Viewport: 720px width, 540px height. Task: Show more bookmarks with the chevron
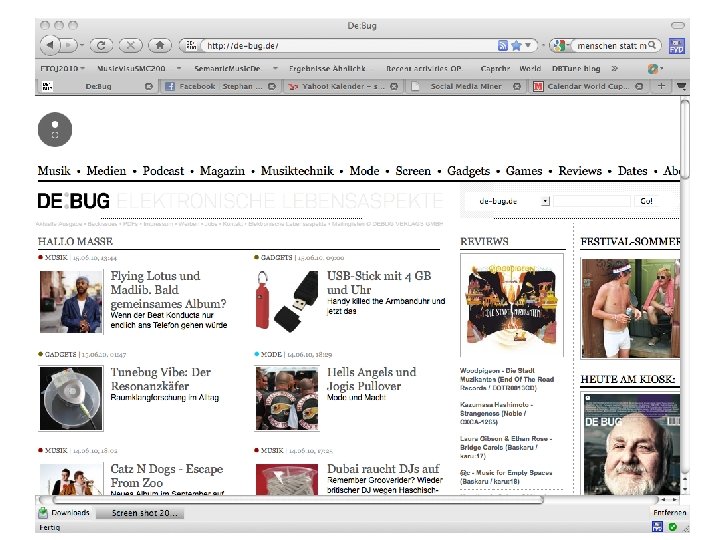614,69
